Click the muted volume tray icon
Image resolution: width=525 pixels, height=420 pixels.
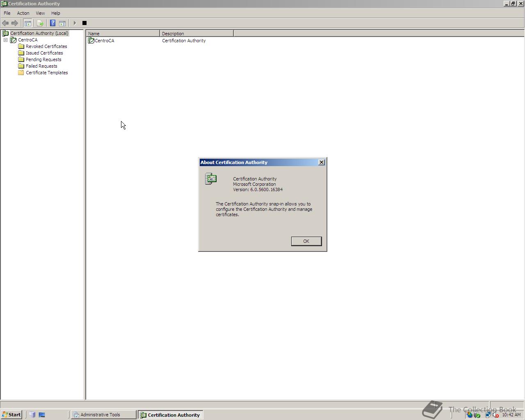tap(495, 415)
